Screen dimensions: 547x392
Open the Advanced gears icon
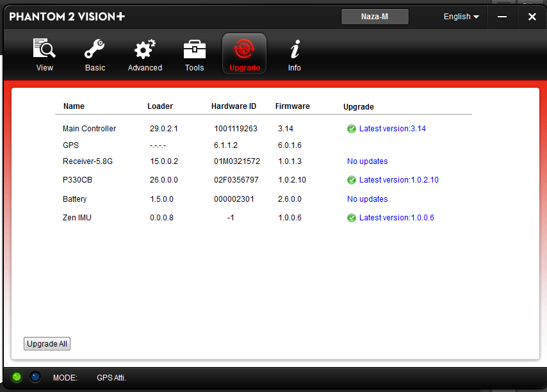tap(145, 49)
